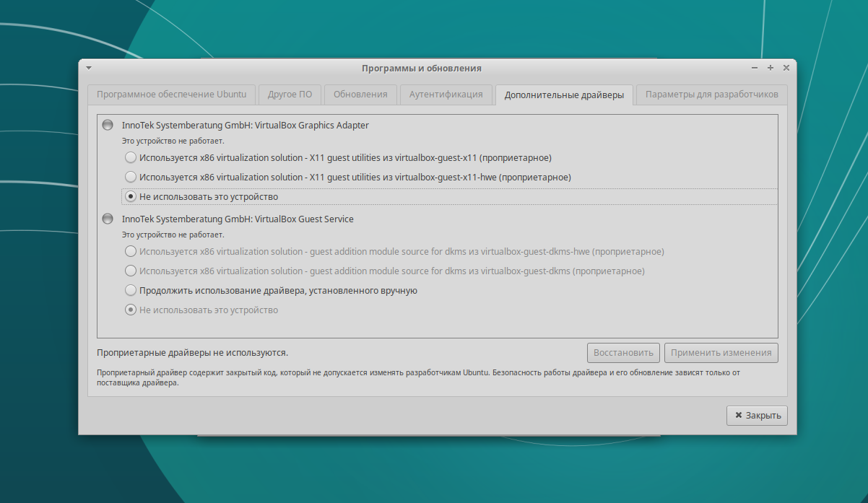Choose Продолжить использование драйвера, установленного вручную
Viewport: 868px width, 503px height.
coord(272,291)
